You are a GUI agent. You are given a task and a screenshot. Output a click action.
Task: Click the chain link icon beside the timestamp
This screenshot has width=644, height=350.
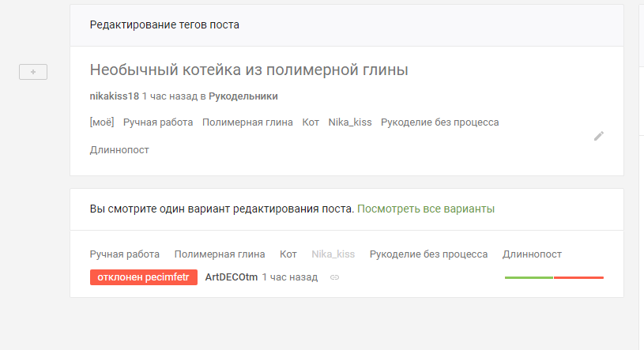[x=334, y=277]
